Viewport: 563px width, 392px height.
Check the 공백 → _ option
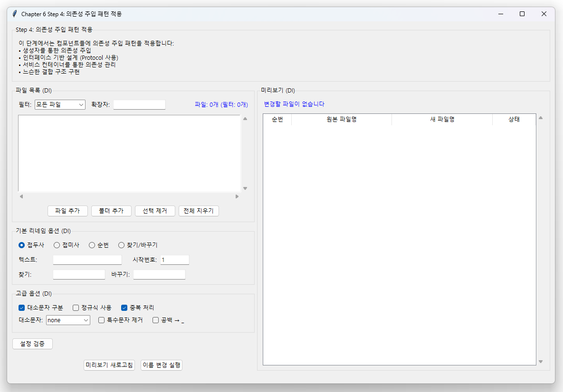pyautogui.click(x=155, y=320)
